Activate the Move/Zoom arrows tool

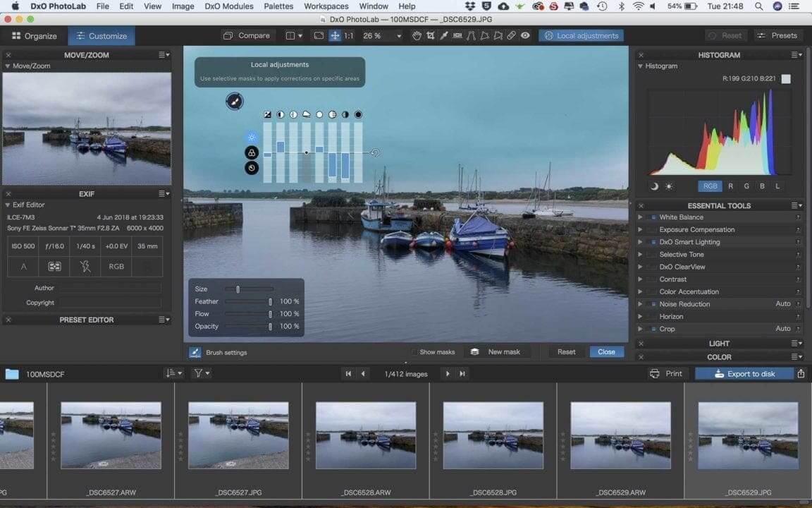335,36
